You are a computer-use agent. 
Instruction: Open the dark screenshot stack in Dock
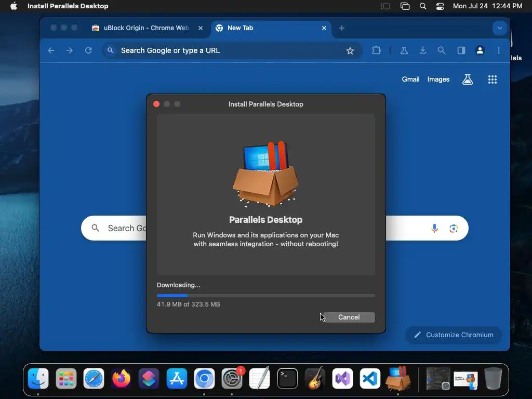438,378
